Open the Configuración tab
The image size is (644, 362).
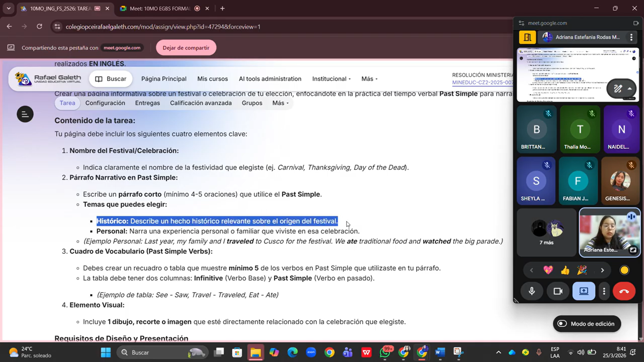[105, 103]
